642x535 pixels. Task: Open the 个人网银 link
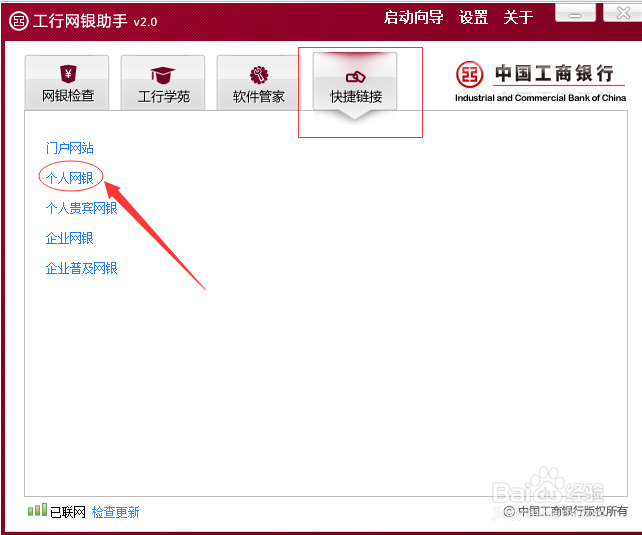[70, 178]
